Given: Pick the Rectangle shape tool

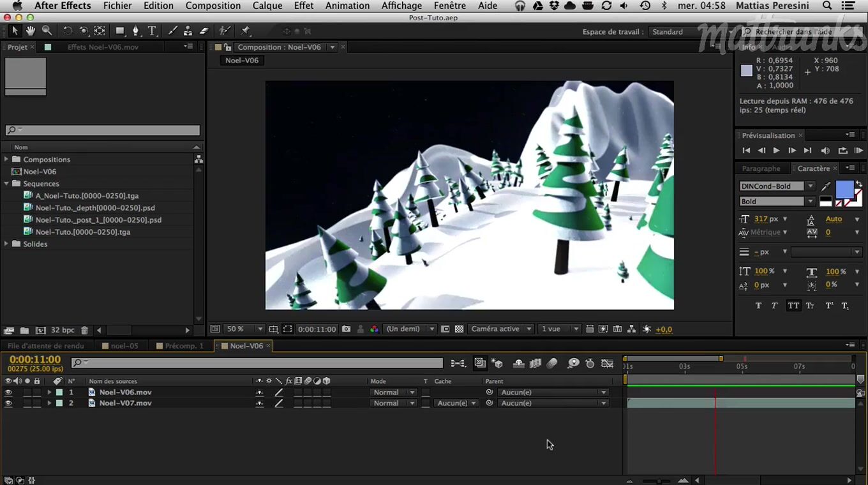Looking at the screenshot, I should pos(120,31).
